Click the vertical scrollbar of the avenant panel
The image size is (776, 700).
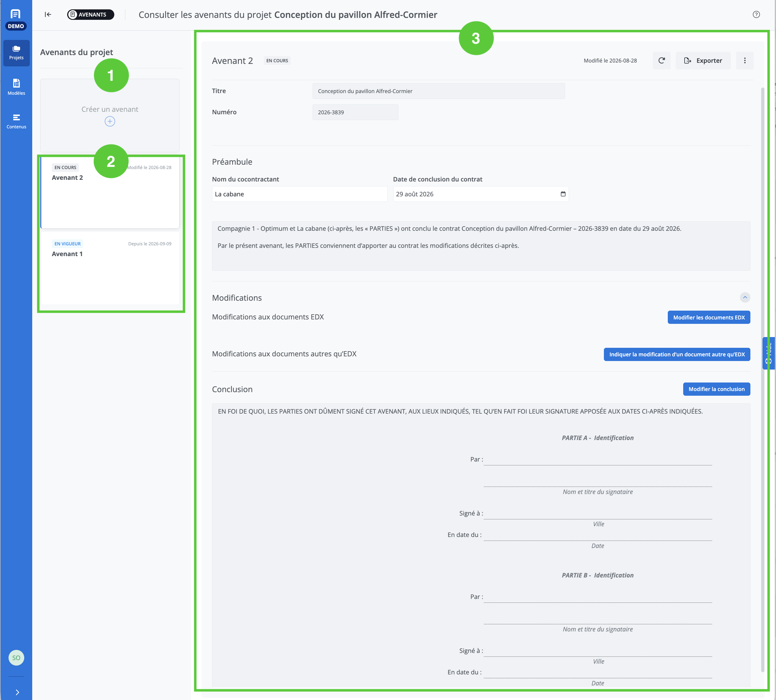[x=763, y=380]
